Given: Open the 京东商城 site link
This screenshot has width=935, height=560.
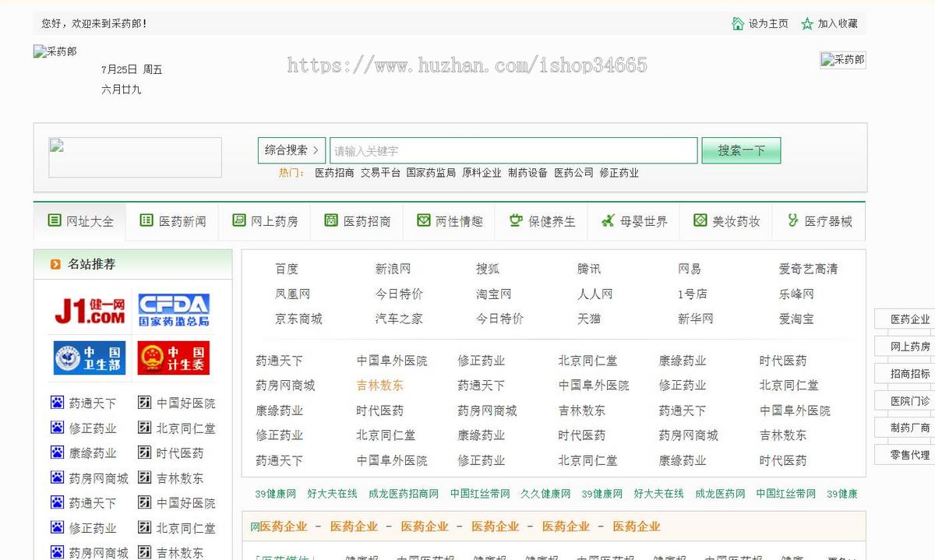Looking at the screenshot, I should pyautogui.click(x=298, y=319).
